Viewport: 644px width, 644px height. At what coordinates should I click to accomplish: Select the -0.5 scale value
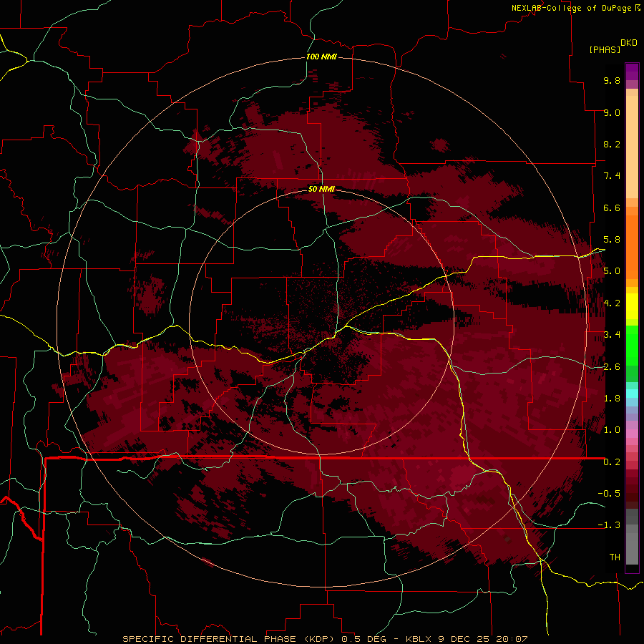609,494
